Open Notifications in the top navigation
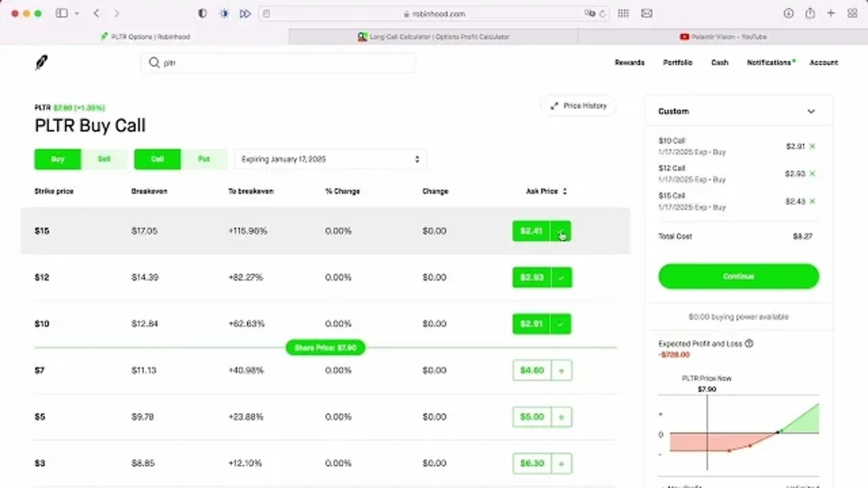The image size is (868, 488). (769, 62)
